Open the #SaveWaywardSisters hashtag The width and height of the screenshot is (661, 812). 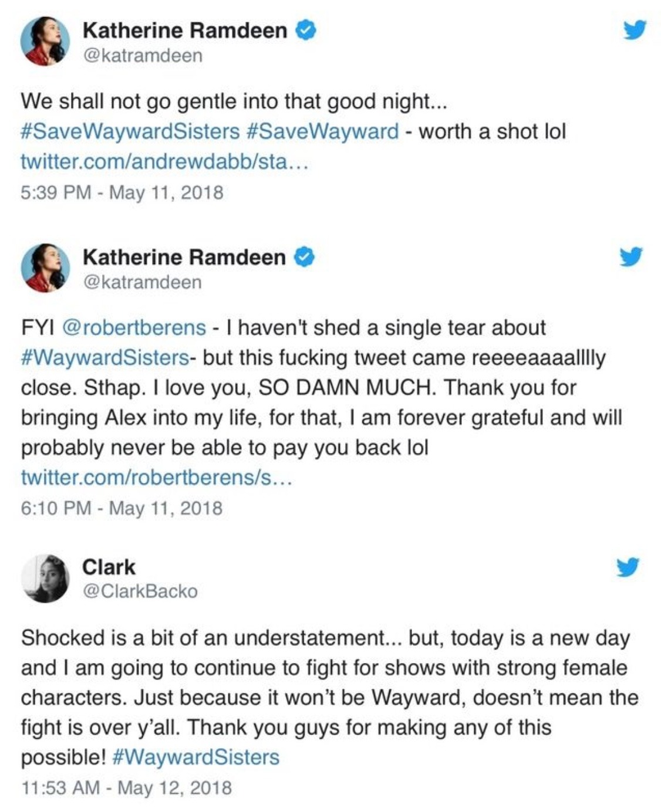[130, 131]
